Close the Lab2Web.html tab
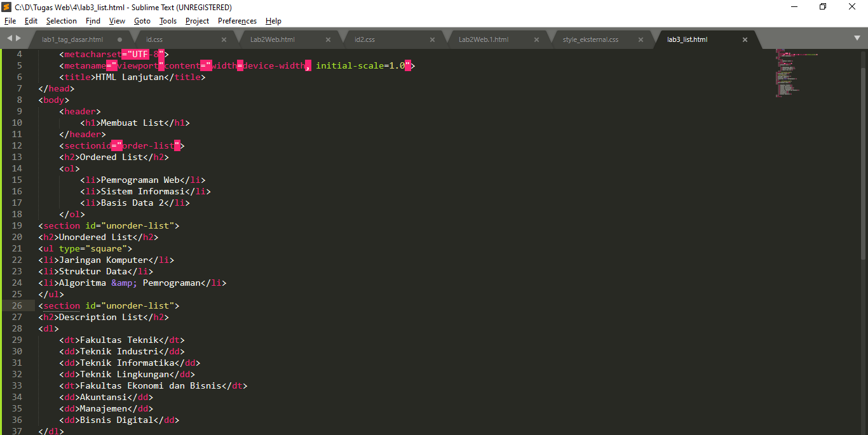This screenshot has height=435, width=868. coord(328,39)
